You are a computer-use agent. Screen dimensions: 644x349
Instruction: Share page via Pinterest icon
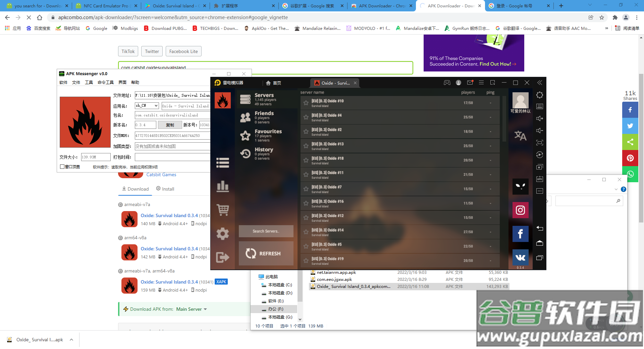coord(630,158)
